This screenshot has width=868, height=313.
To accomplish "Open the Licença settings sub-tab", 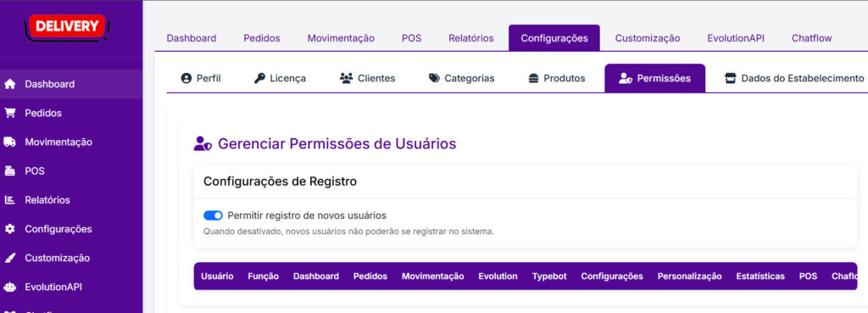I will [x=280, y=78].
